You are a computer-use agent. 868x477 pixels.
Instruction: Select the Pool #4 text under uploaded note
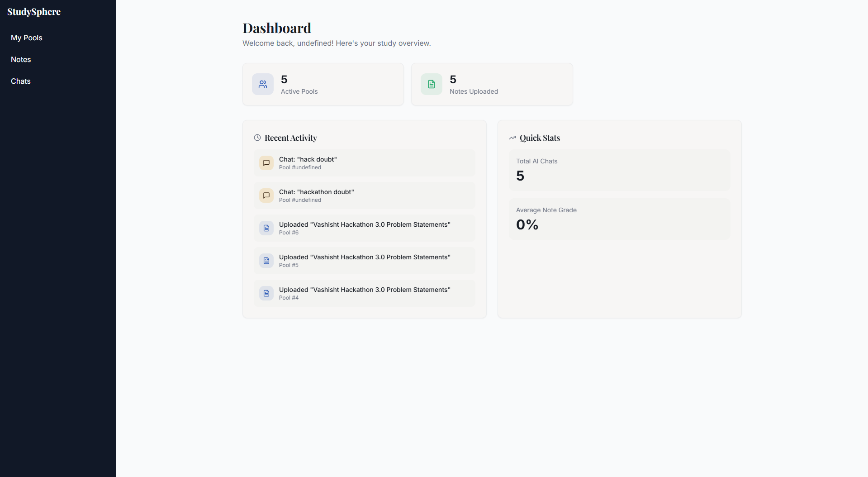click(x=289, y=298)
